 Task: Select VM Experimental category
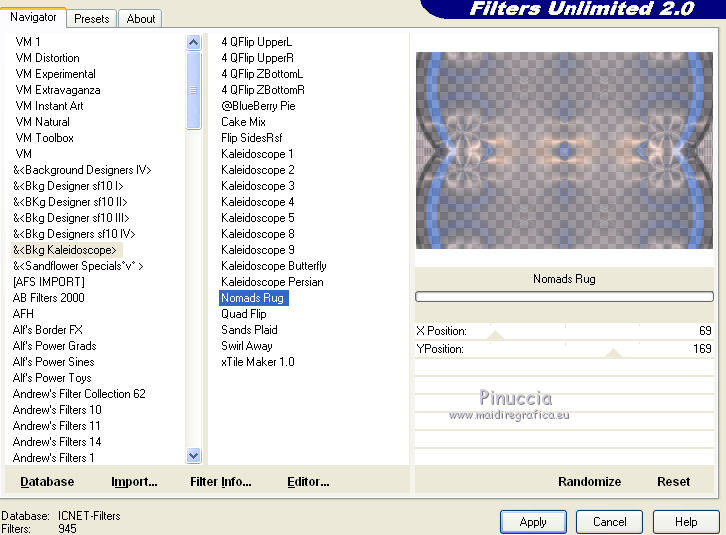click(56, 74)
